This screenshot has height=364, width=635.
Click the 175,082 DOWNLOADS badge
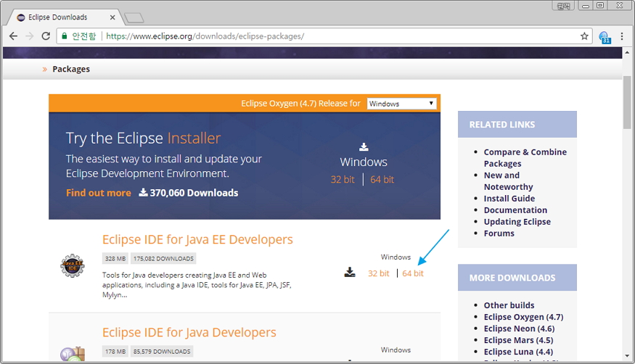(x=163, y=258)
